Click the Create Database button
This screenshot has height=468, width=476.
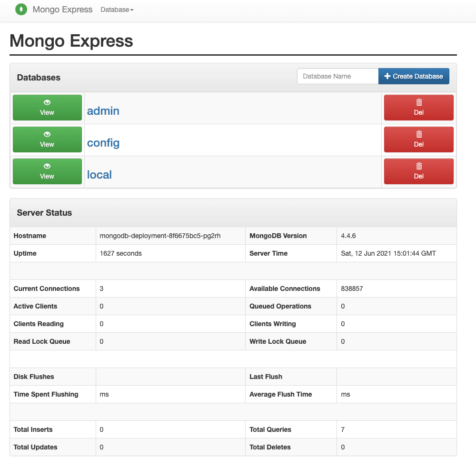(x=414, y=76)
